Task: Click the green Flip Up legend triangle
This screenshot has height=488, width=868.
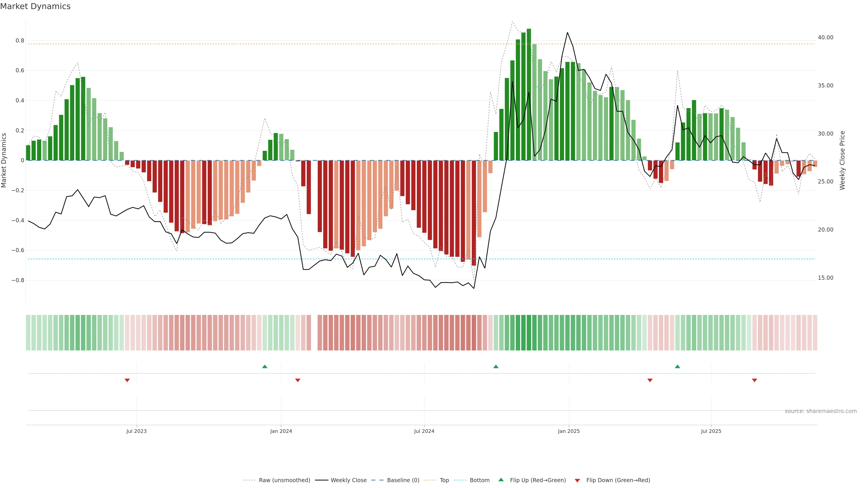Action: click(x=501, y=480)
